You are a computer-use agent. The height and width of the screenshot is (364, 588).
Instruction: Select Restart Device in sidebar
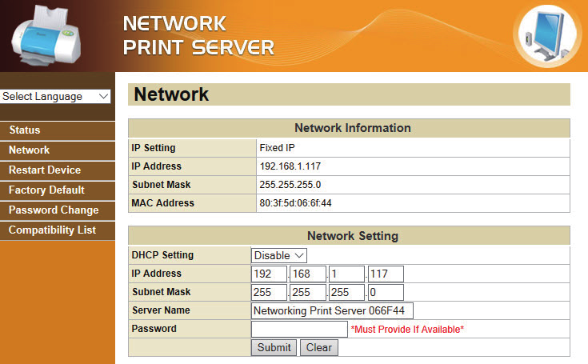(45, 170)
